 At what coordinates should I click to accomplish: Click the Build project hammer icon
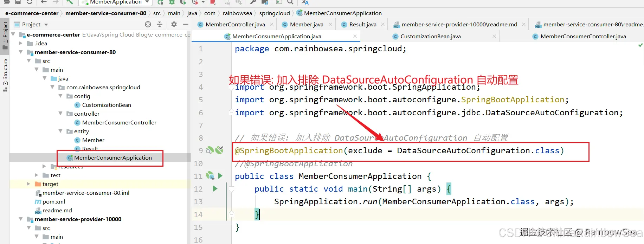click(70, 2)
